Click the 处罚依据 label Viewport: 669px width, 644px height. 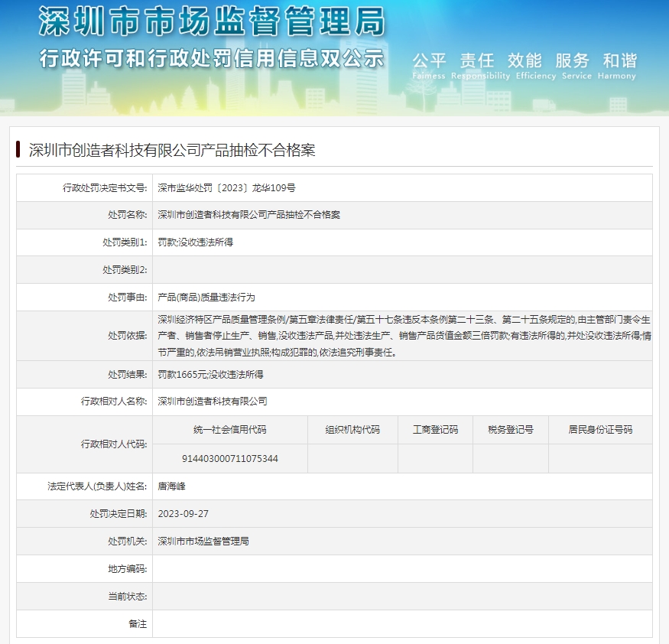pyautogui.click(x=128, y=336)
